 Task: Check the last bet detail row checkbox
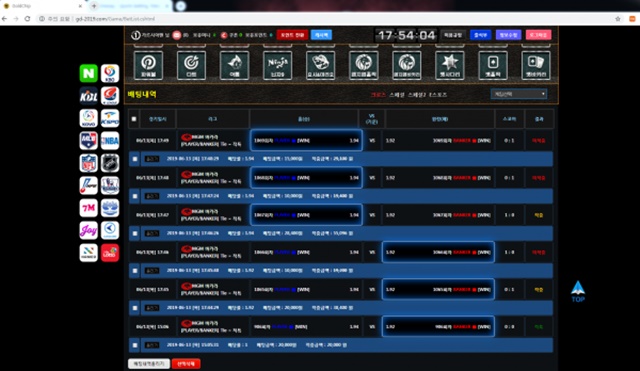[135, 345]
